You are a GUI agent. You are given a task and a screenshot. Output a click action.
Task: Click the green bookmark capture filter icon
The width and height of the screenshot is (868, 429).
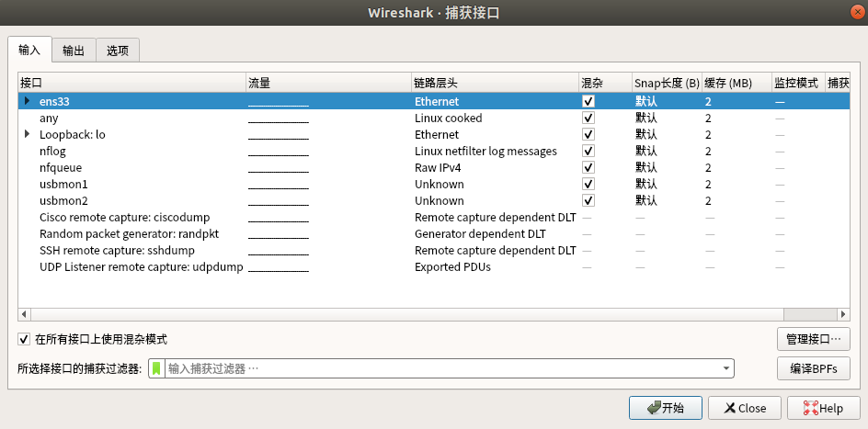pos(156,368)
